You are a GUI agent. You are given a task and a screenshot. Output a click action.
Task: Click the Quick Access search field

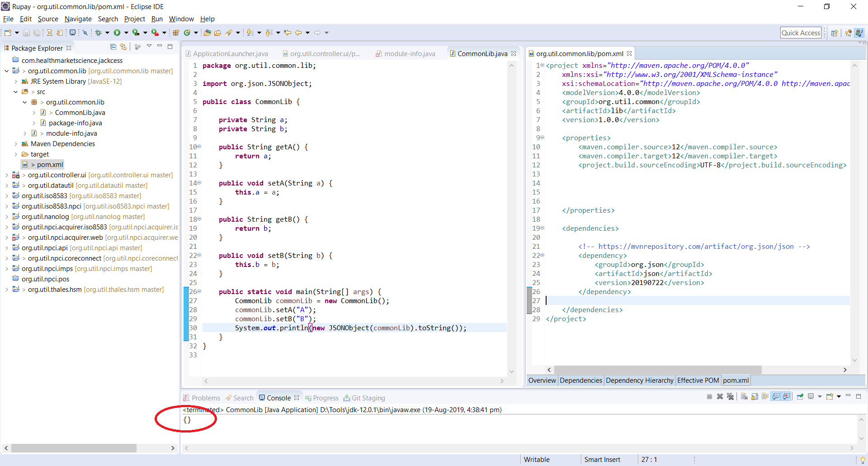[801, 33]
